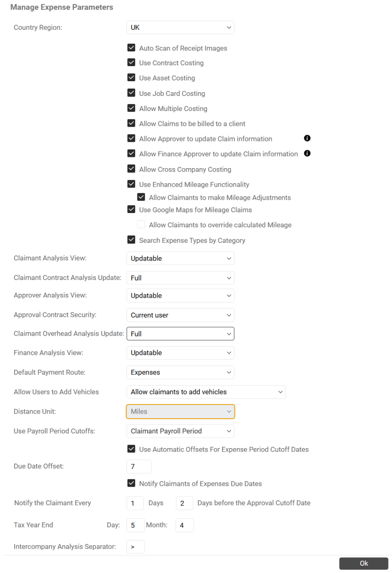Uncheck Search Expense Types by Category

coord(131,239)
